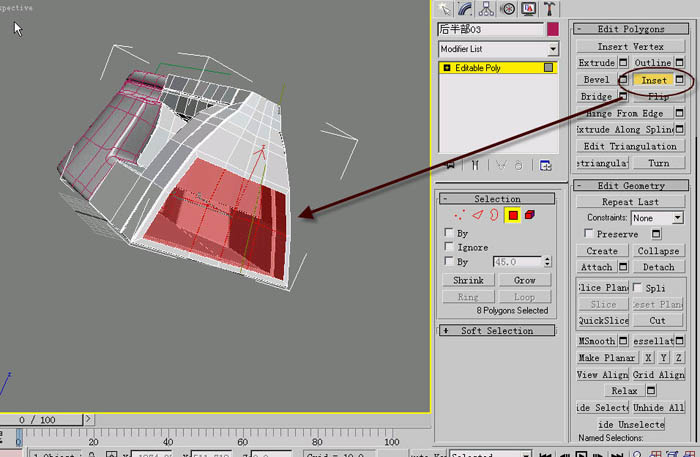Open Extrude settings box
Viewport: 700px width, 457px height.
click(x=623, y=62)
